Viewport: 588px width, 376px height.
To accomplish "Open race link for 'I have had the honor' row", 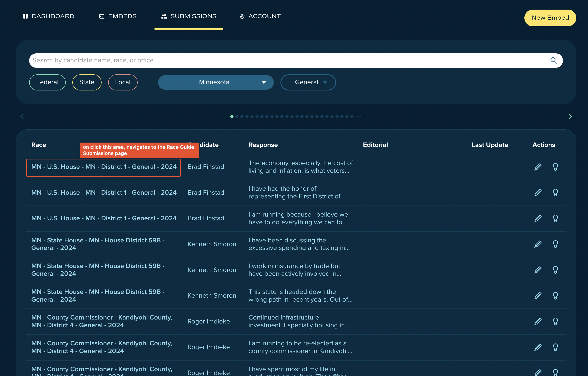I will pos(104,193).
